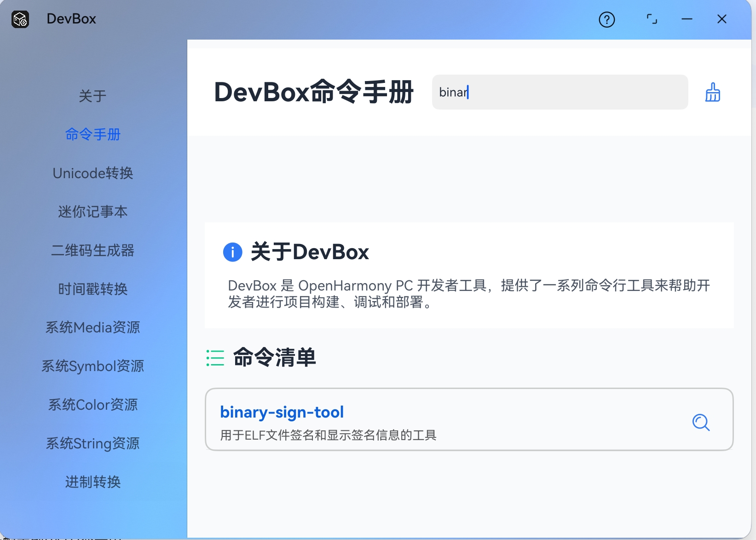Clear the search box using the broom icon
Screen dimensions: 756x540
pyautogui.click(x=713, y=92)
